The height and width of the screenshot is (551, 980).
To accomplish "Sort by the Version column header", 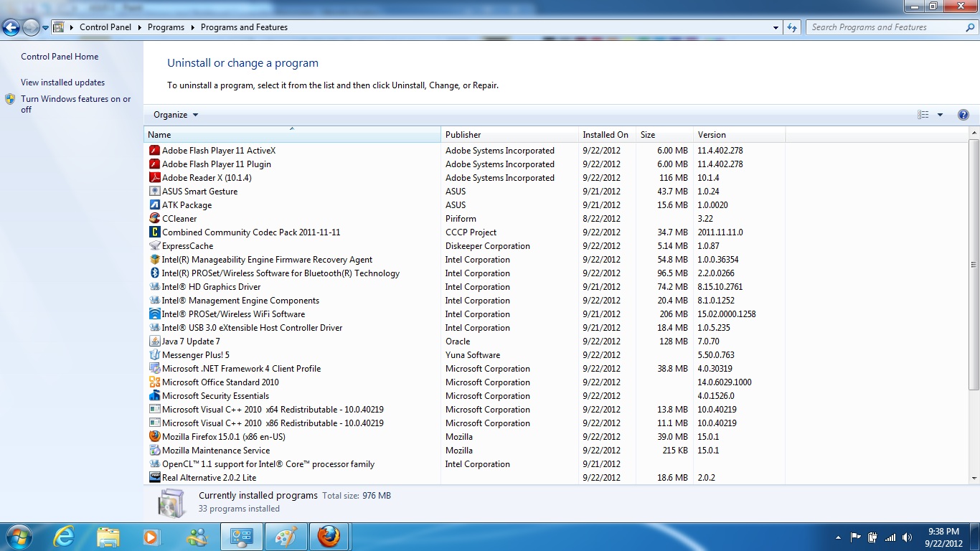I will (x=740, y=135).
